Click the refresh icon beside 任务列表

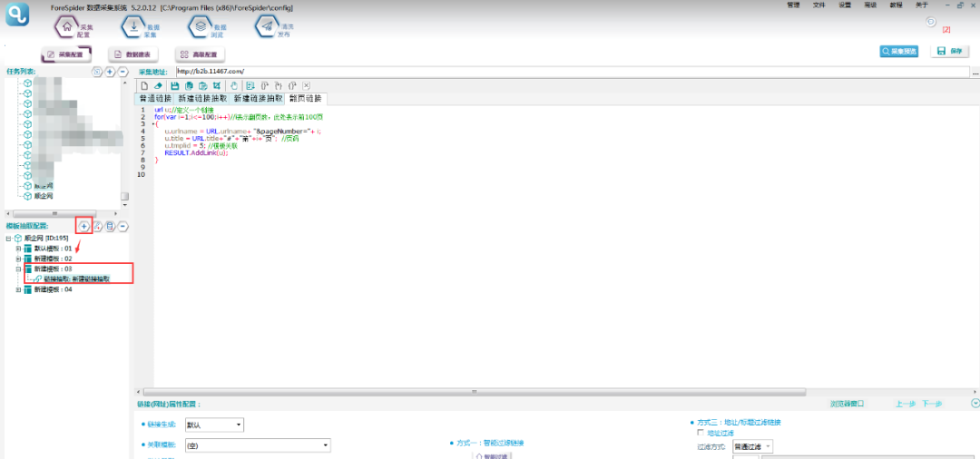click(x=97, y=72)
